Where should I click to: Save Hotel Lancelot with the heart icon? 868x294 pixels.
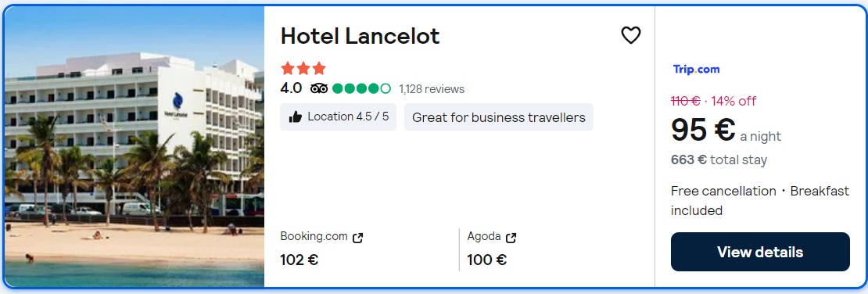(x=630, y=35)
